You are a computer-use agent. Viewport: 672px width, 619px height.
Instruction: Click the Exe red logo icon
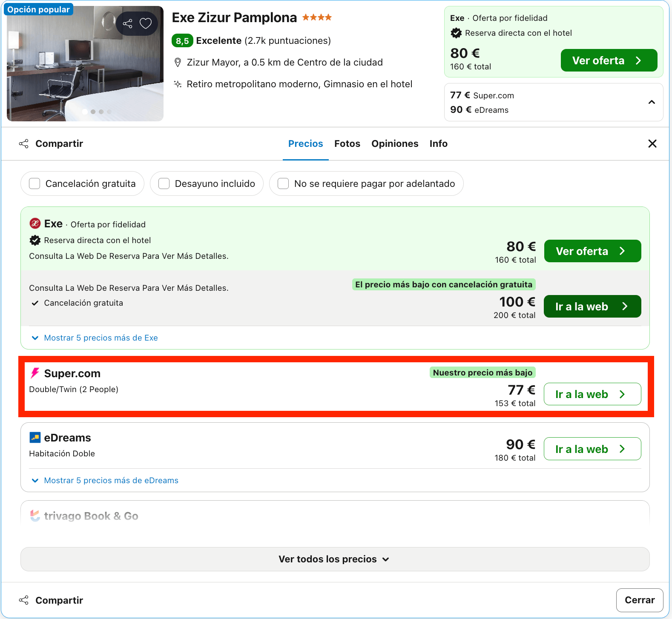35,224
